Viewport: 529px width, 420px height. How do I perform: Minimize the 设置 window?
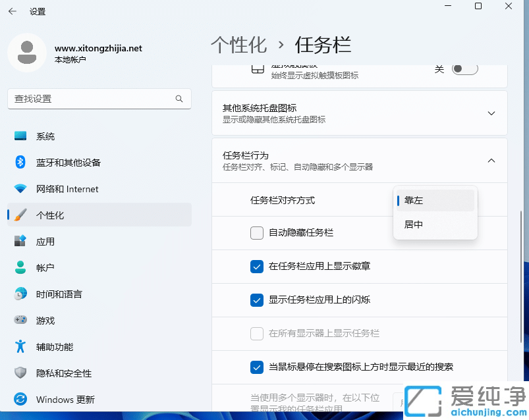[448, 6]
